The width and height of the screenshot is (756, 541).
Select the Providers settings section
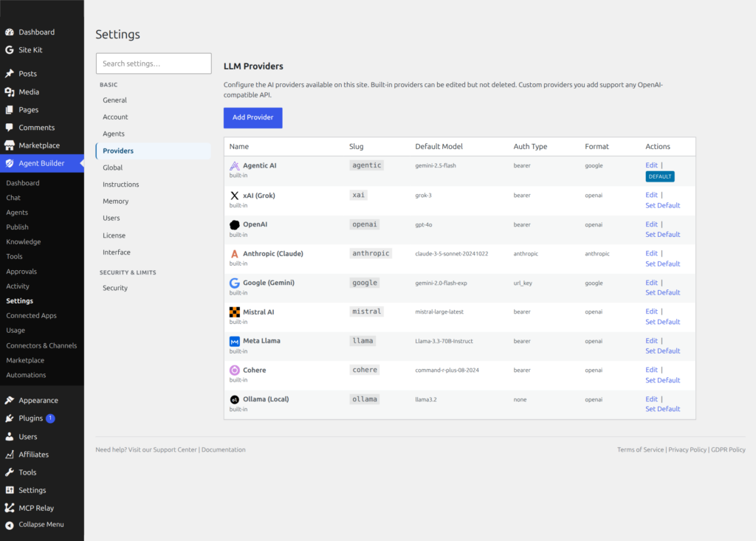[x=154, y=151]
